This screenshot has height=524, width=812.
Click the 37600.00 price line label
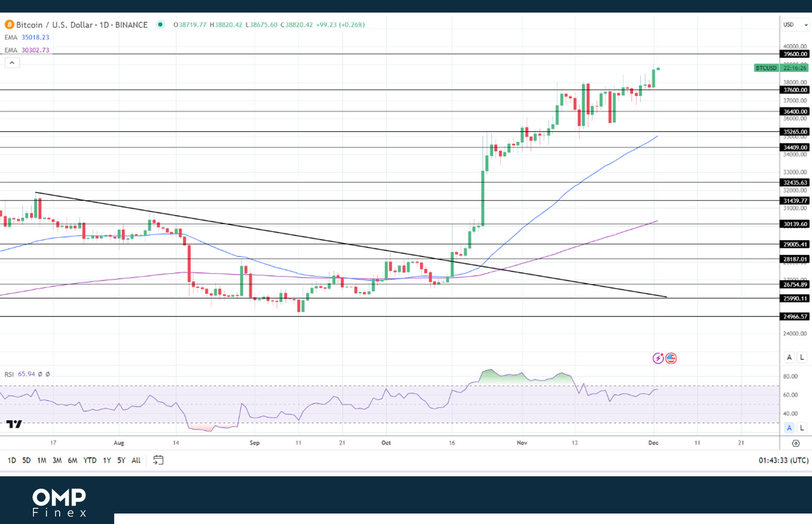(x=795, y=90)
